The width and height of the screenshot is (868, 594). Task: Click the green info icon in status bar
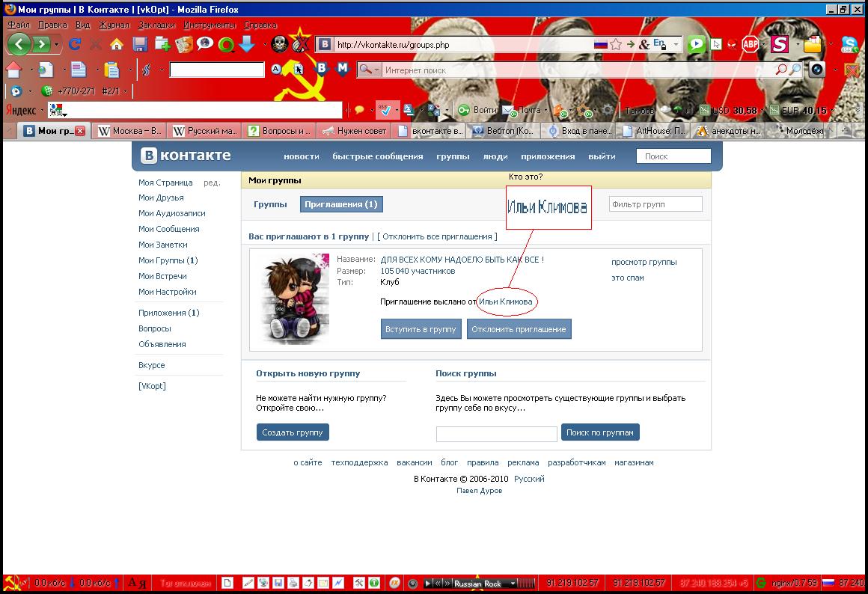[x=374, y=583]
